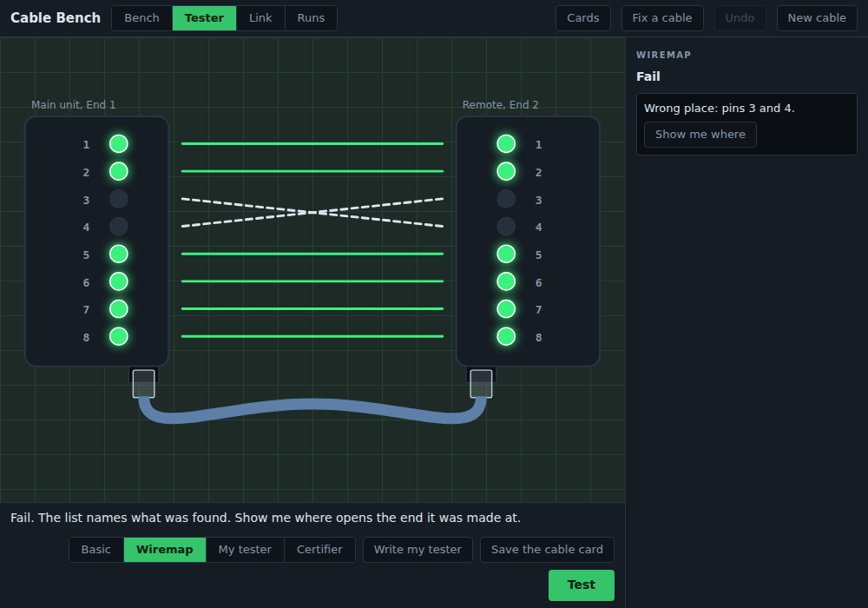
Task: Click main unit pin 8 LED
Action: point(118,337)
